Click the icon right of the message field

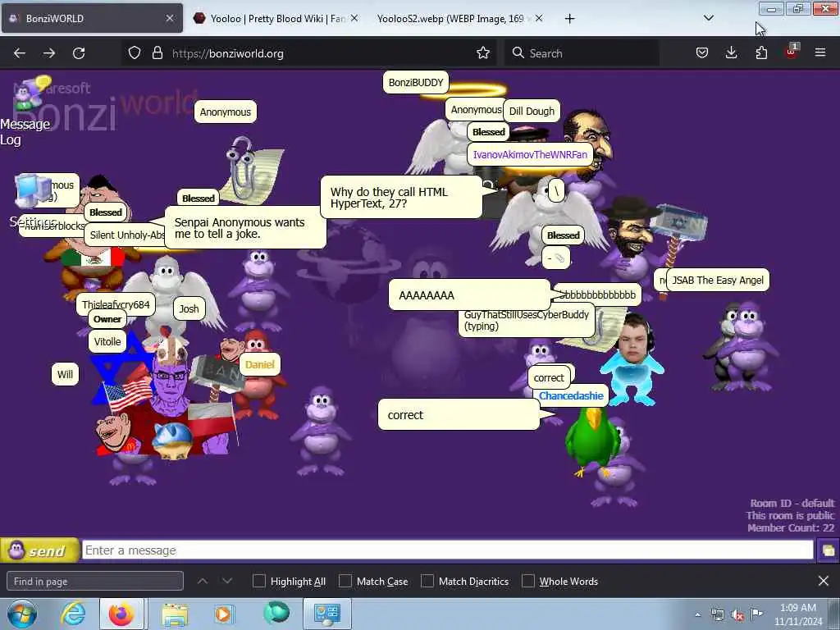point(829,550)
